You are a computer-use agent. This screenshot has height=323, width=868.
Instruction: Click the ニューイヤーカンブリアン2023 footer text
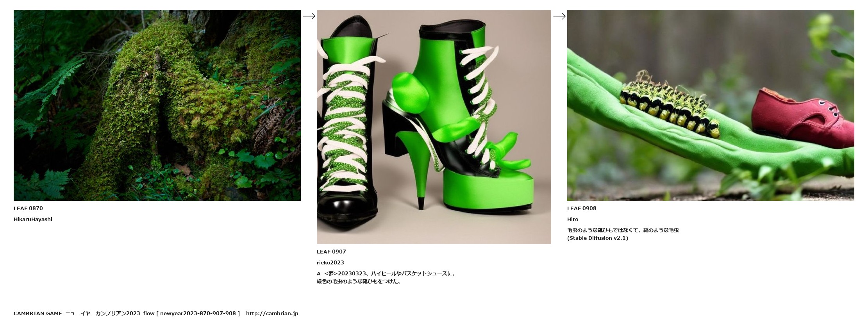(x=102, y=313)
